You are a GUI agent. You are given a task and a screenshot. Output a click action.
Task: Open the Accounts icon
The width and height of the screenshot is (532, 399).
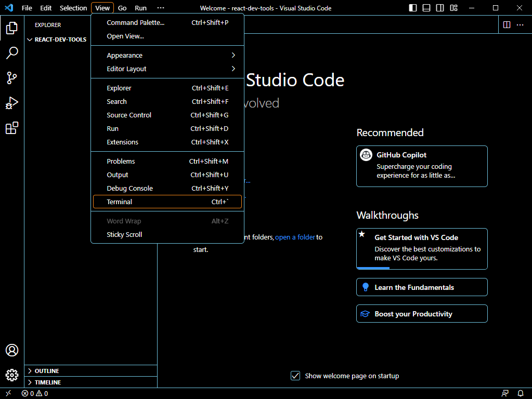tap(12, 350)
